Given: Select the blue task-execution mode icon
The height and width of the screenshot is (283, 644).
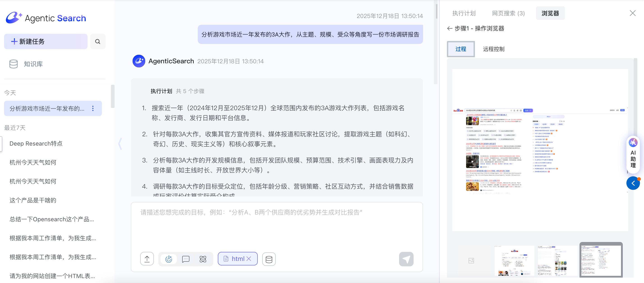Looking at the screenshot, I should (169, 259).
